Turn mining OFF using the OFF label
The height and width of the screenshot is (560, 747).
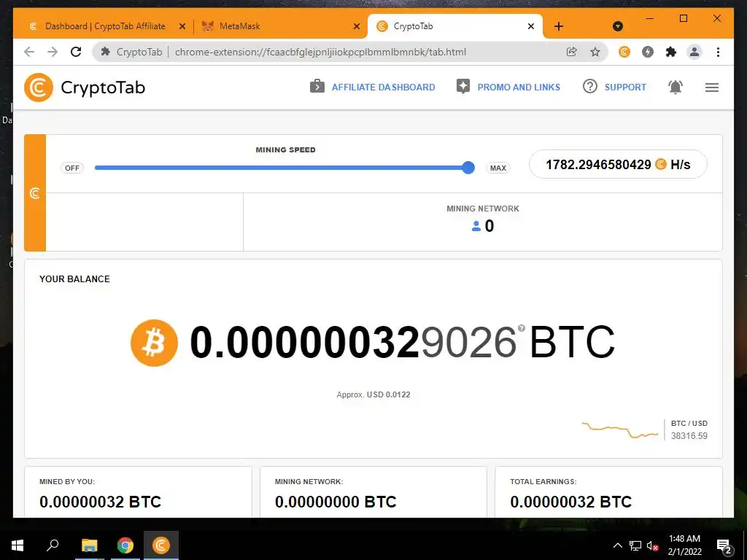point(72,168)
